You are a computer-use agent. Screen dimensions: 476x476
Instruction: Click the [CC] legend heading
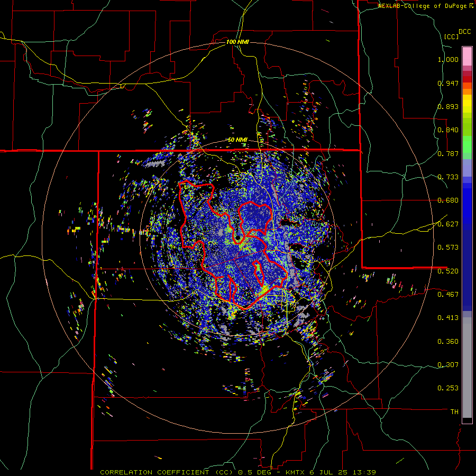451,36
